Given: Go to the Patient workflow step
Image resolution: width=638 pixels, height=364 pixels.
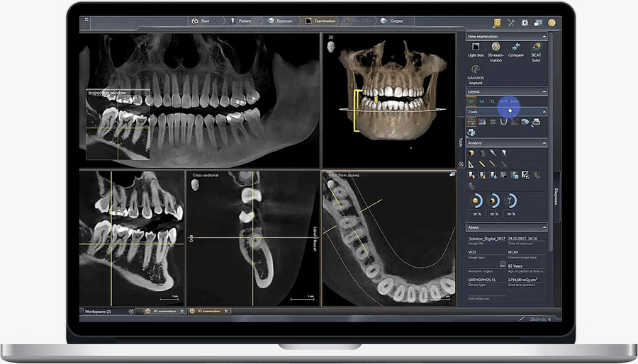Looking at the screenshot, I should (243, 21).
